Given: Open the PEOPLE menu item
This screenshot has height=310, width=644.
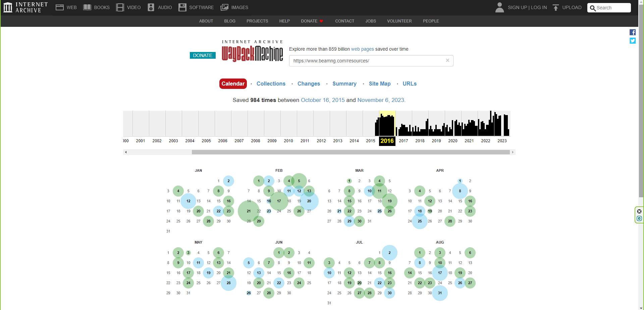Looking at the screenshot, I should [x=431, y=21].
